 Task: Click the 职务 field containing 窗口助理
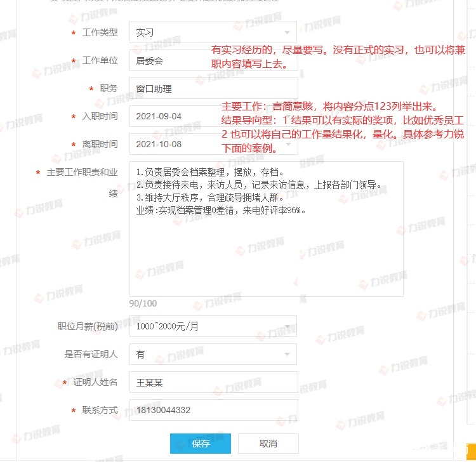pos(214,88)
